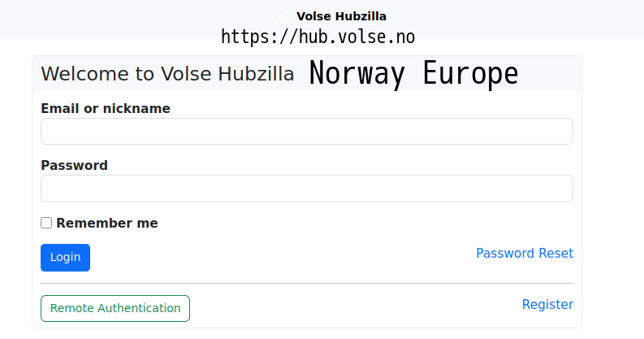Screen dimensions: 644x339
Task: Click the word Europe in header
Action: 470,74
